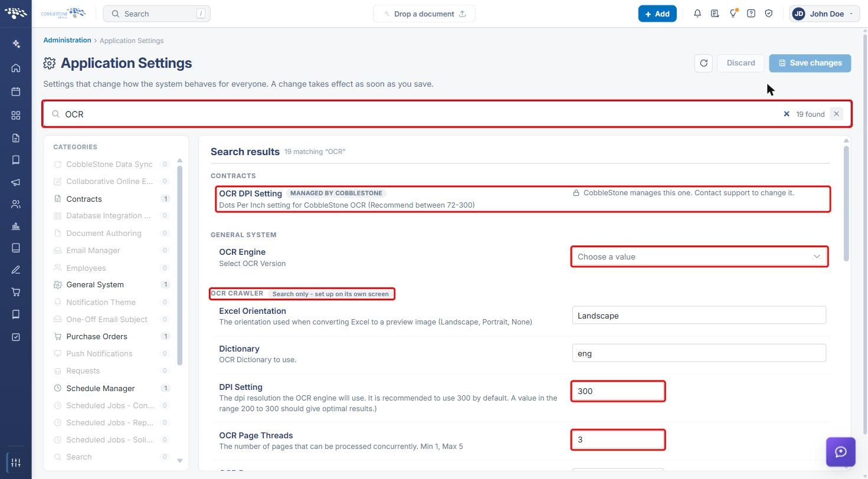Click the settings search field containing OCR

[447, 114]
